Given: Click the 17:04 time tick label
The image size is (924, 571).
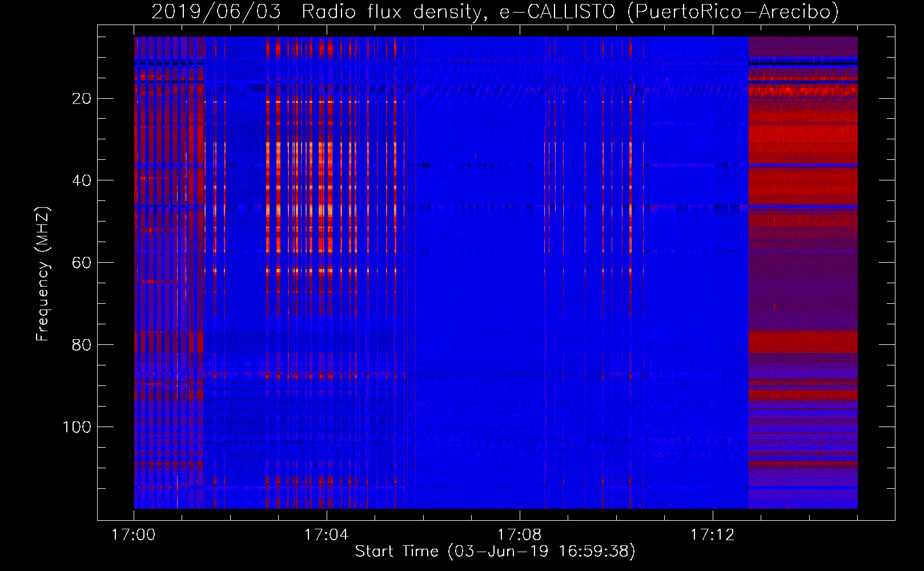Looking at the screenshot, I should [327, 535].
